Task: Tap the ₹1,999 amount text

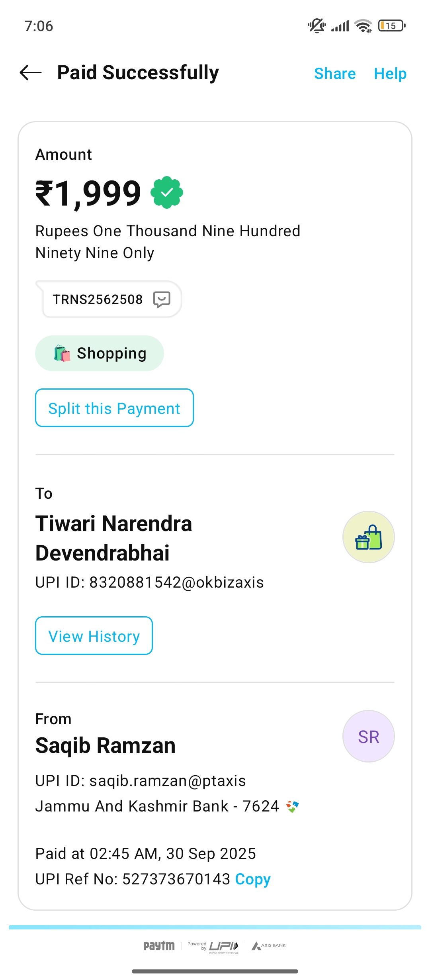Action: 88,193
